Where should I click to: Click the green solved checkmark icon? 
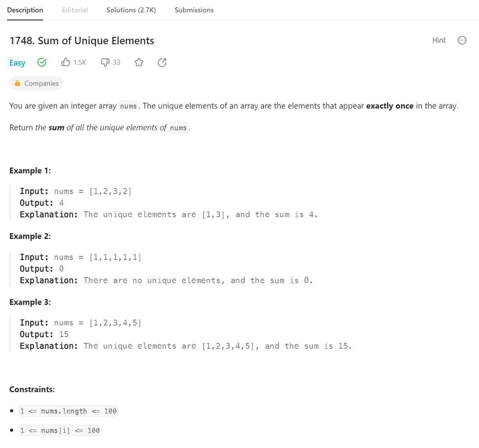42,62
